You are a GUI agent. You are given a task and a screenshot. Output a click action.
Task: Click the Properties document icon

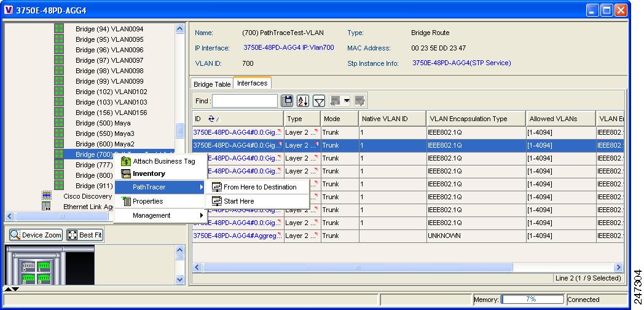click(x=126, y=201)
